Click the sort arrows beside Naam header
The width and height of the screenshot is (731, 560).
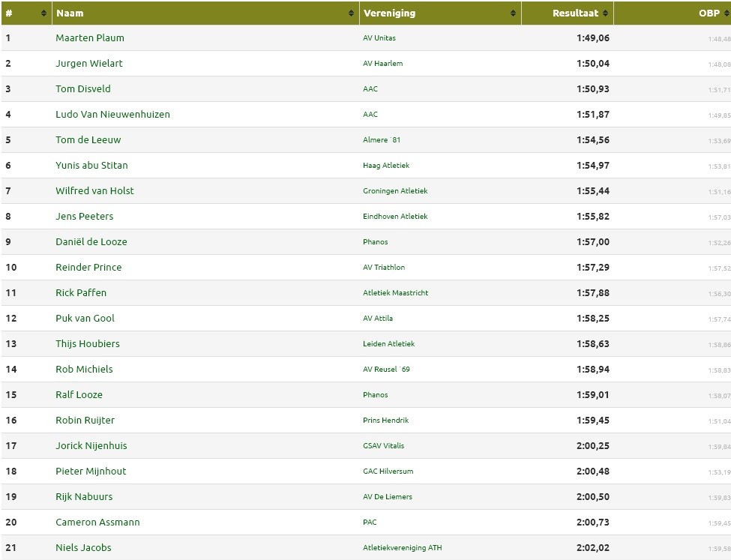coord(352,13)
